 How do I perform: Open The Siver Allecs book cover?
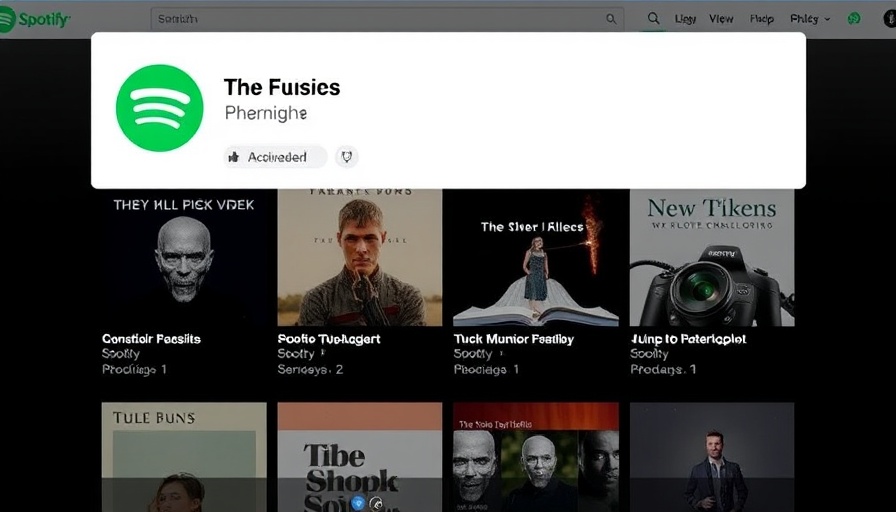tap(536, 257)
